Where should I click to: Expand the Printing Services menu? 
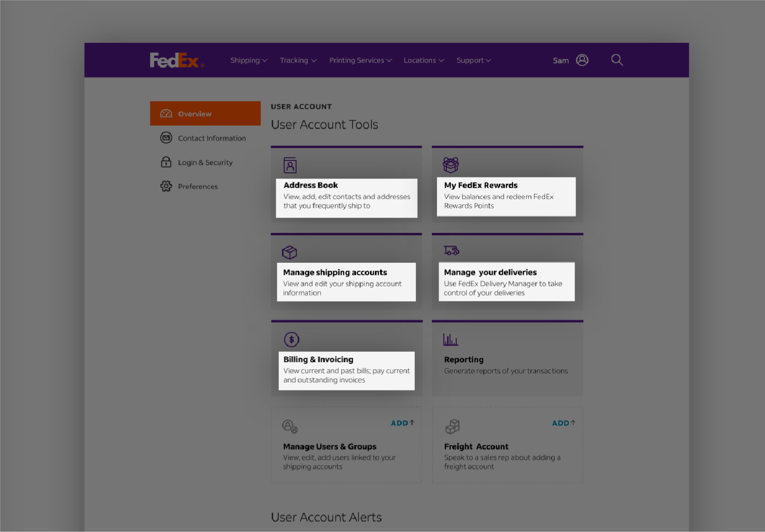click(x=361, y=60)
